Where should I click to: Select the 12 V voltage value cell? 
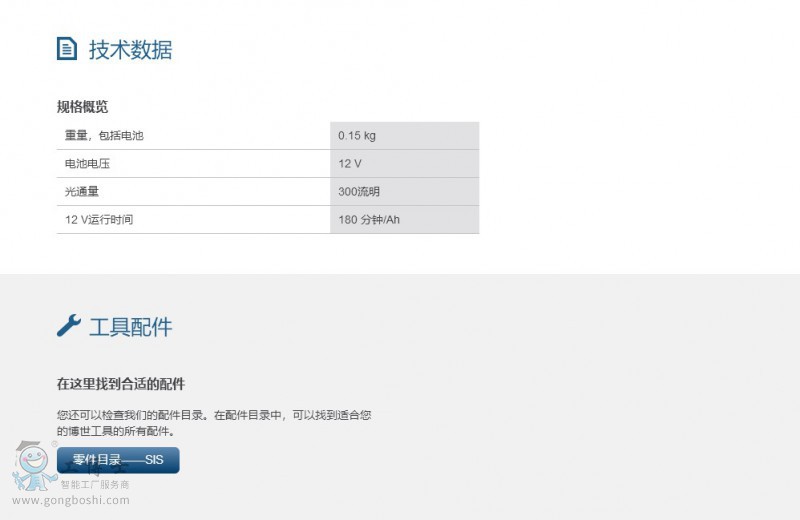coord(350,164)
